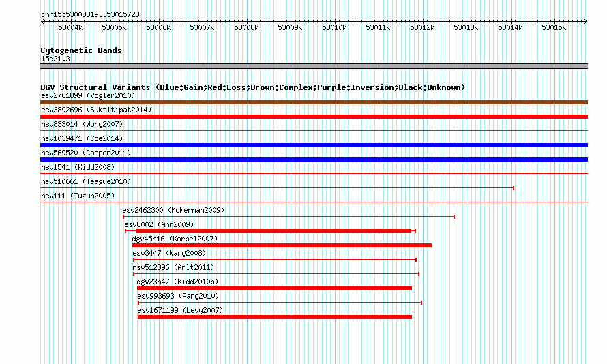
Task: Click the 53013k ruler tick label
Action: tap(466, 27)
